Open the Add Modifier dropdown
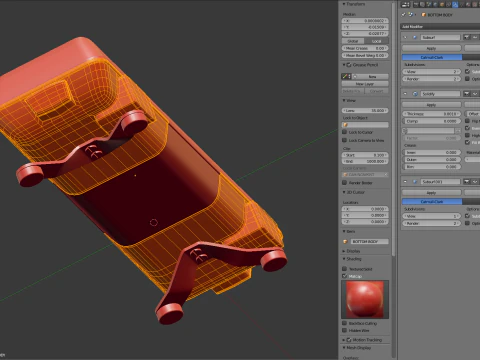This screenshot has height=360, width=480. coord(440,26)
